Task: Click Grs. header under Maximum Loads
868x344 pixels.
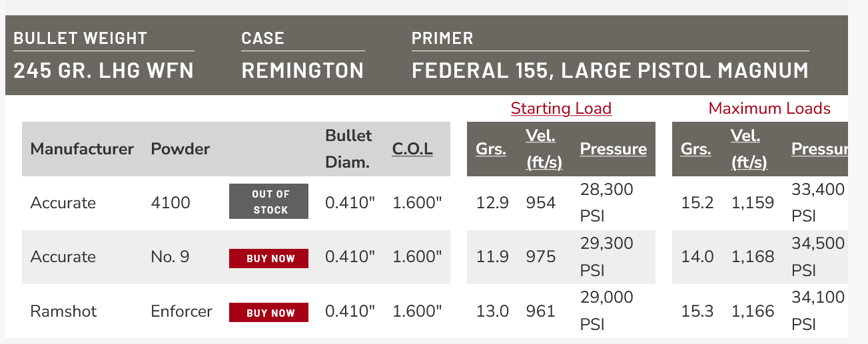Action: tap(695, 149)
